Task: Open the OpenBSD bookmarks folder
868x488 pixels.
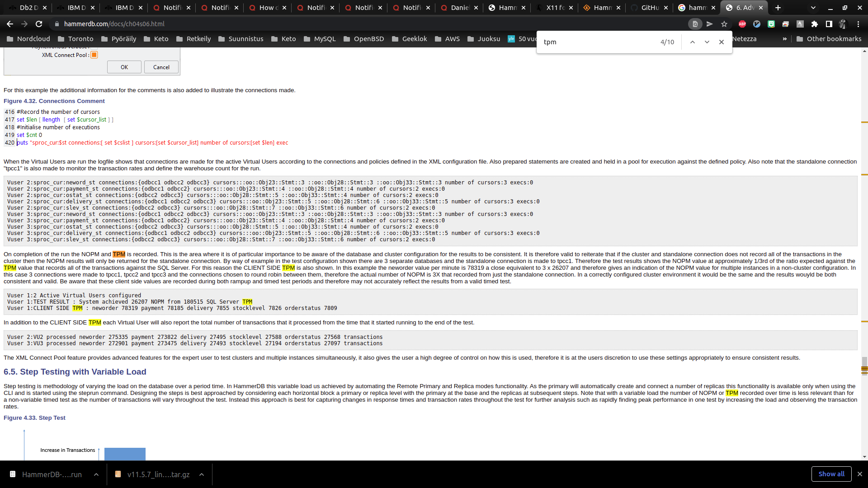Action: [x=363, y=39]
